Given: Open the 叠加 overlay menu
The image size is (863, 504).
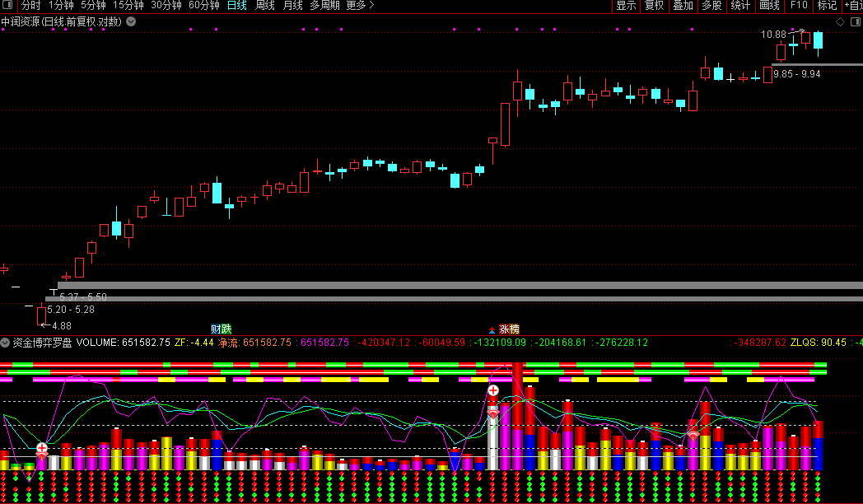Looking at the screenshot, I should click(683, 6).
